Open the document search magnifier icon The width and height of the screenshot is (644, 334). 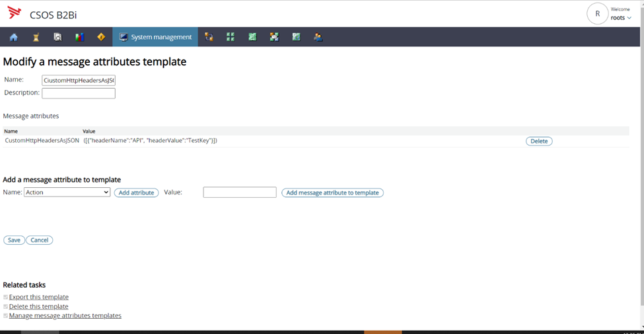coord(57,37)
